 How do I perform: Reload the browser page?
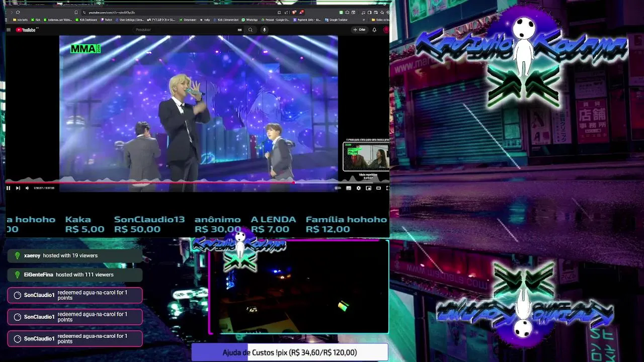[18, 12]
